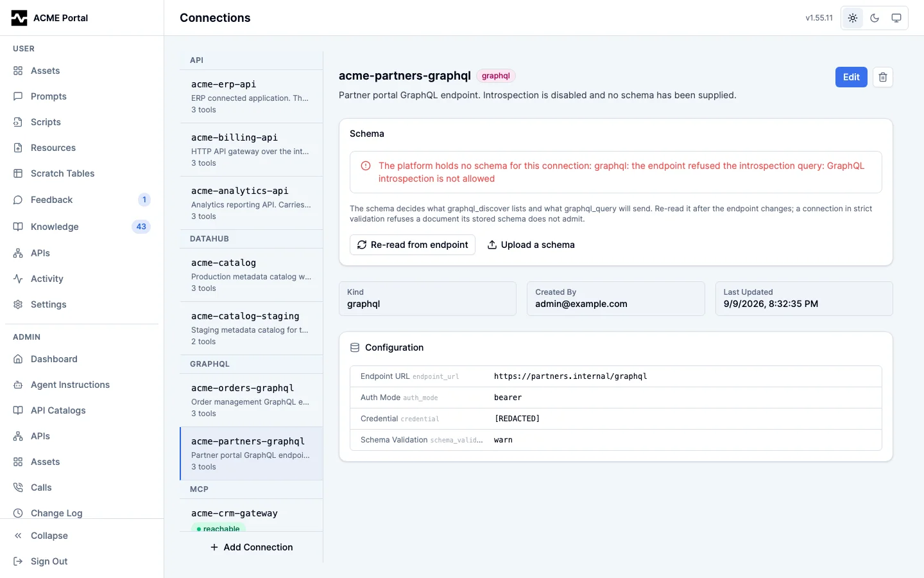
Task: Upload a schema file
Action: (531, 245)
